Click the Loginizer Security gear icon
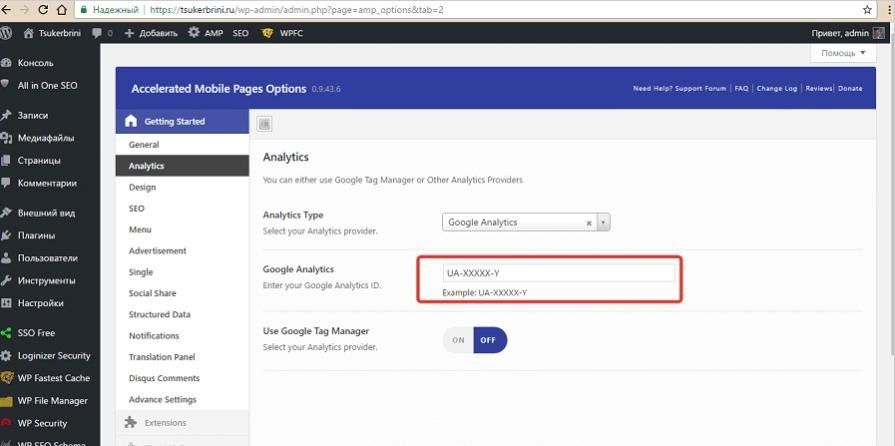This screenshot has width=895, height=446. [6, 355]
